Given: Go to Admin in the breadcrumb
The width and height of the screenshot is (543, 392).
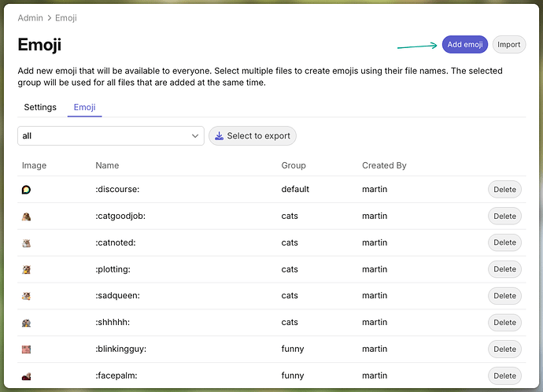Looking at the screenshot, I should click(31, 18).
